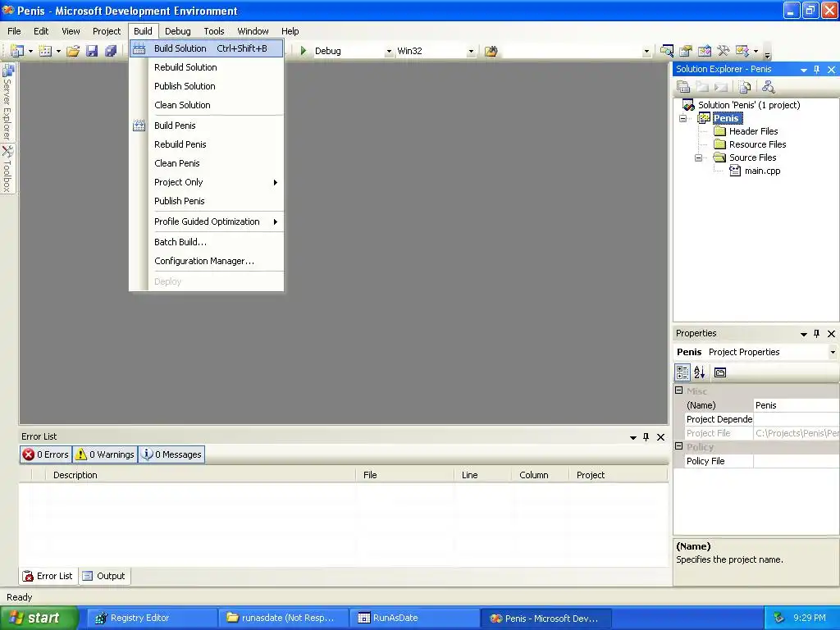Toggle the 0 Warnings filter
The height and width of the screenshot is (630, 840).
coord(105,454)
